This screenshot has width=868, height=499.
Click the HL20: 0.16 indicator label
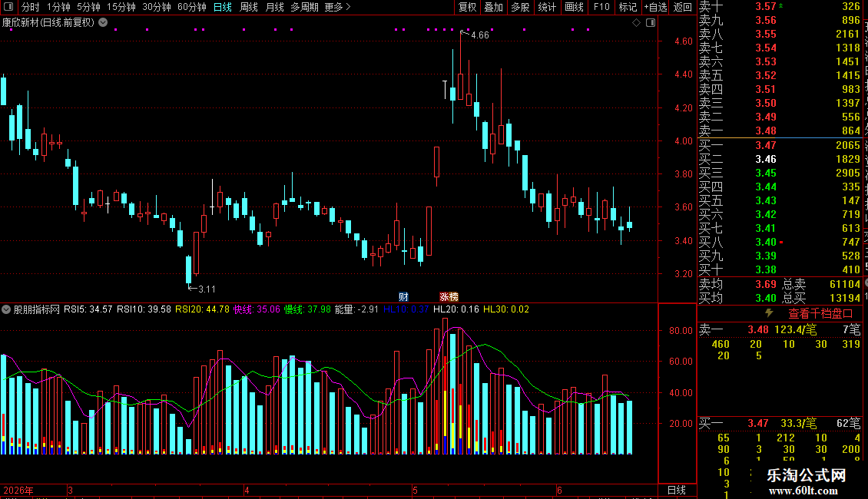[456, 309]
